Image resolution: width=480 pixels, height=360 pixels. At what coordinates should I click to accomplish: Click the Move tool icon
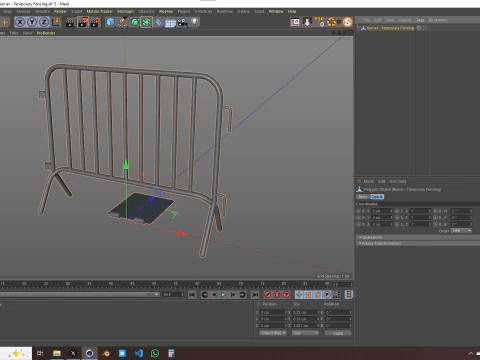point(4,22)
